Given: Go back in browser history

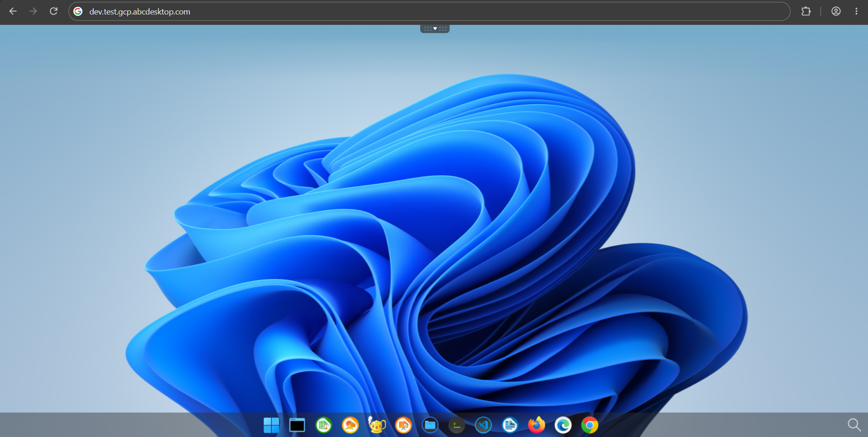Looking at the screenshot, I should point(13,11).
